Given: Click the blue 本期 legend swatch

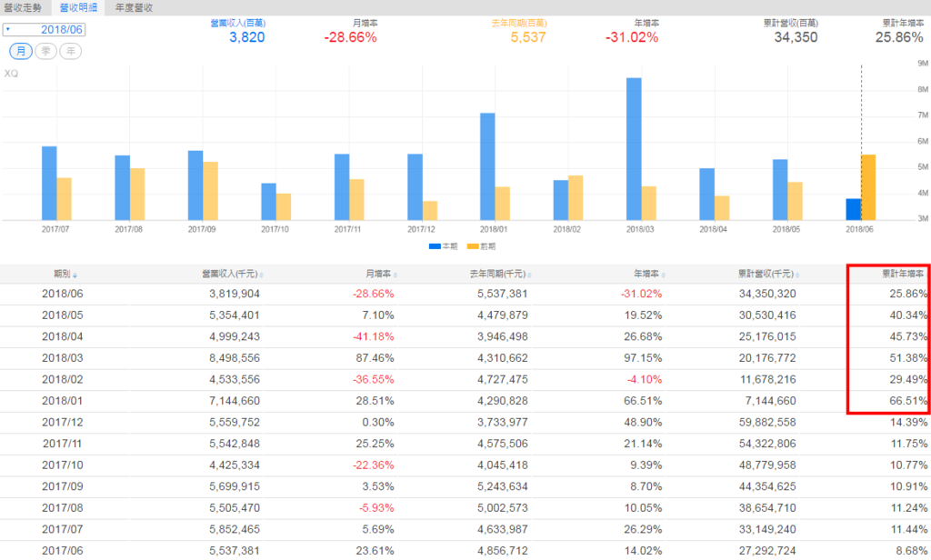Looking at the screenshot, I should coord(435,246).
